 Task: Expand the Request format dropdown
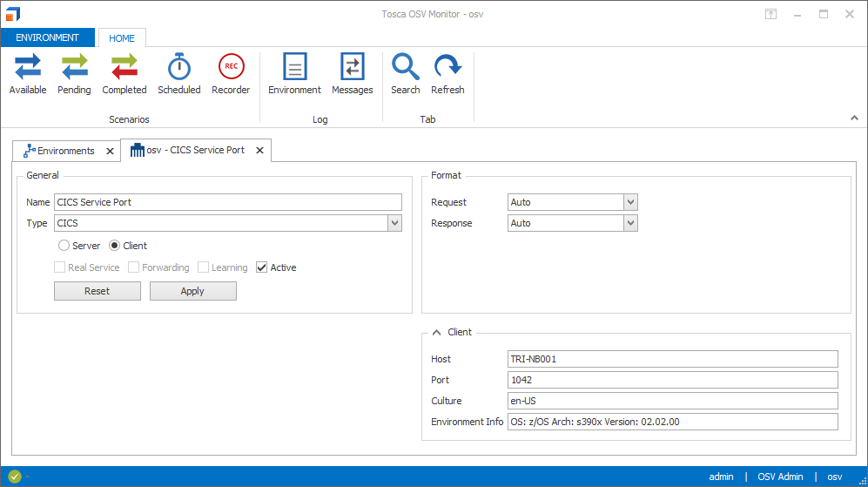pyautogui.click(x=630, y=202)
